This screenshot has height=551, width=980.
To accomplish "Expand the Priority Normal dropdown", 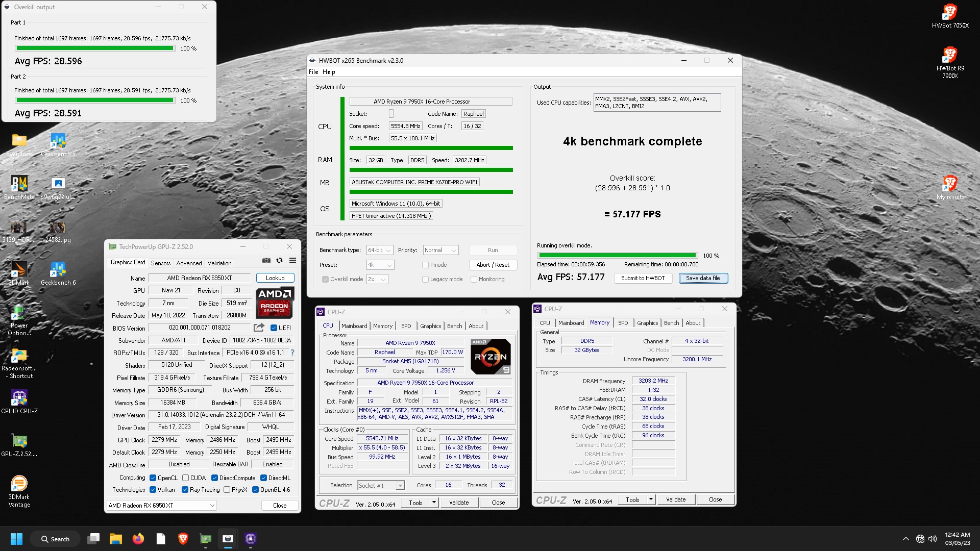I will [441, 250].
